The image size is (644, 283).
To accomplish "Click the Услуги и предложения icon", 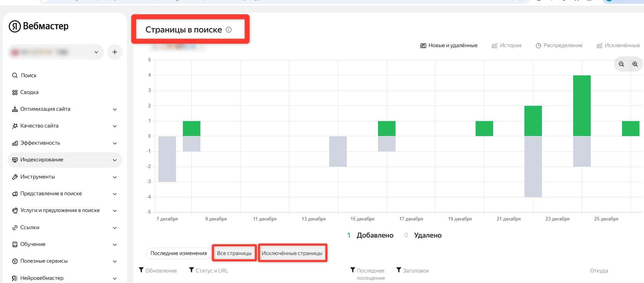I will (x=15, y=211).
